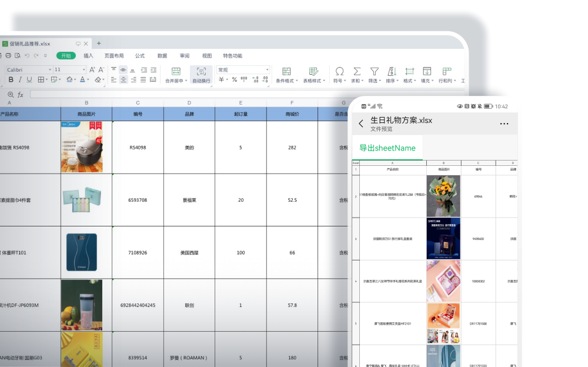The image size is (588, 367).
Task: Switch to the 数据 (Data) tab
Action: pyautogui.click(x=162, y=55)
